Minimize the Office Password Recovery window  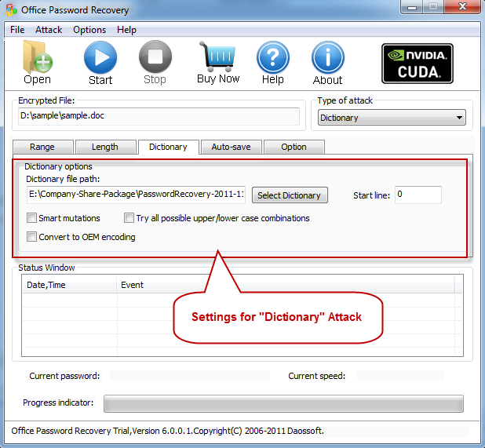tap(411, 7)
